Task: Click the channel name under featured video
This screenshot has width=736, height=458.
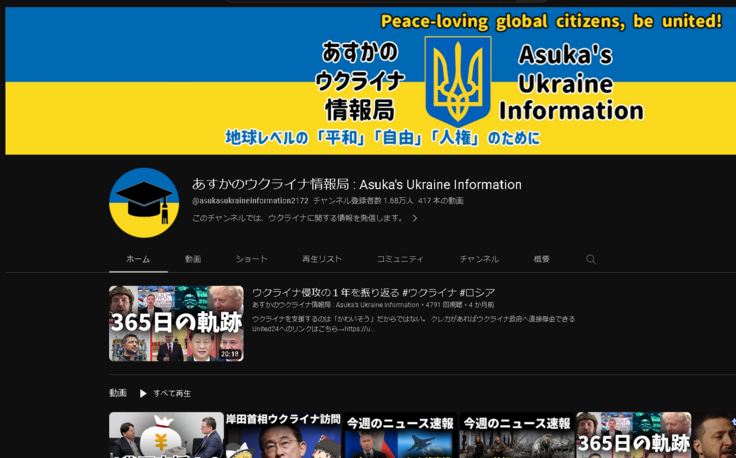Action: click(x=335, y=305)
